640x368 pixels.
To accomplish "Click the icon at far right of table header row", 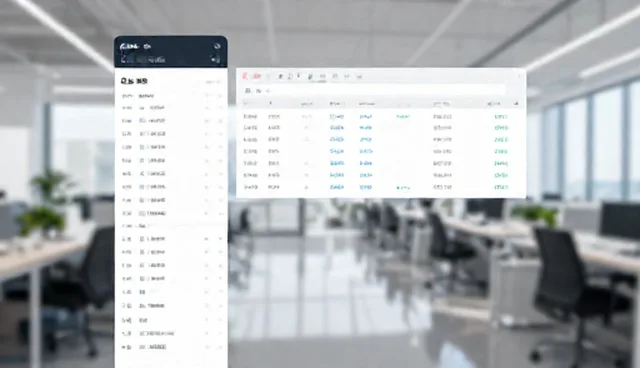I will [516, 104].
